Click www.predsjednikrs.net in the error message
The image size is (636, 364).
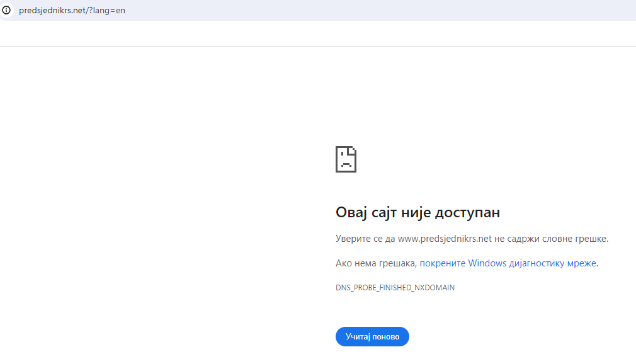[x=445, y=239]
